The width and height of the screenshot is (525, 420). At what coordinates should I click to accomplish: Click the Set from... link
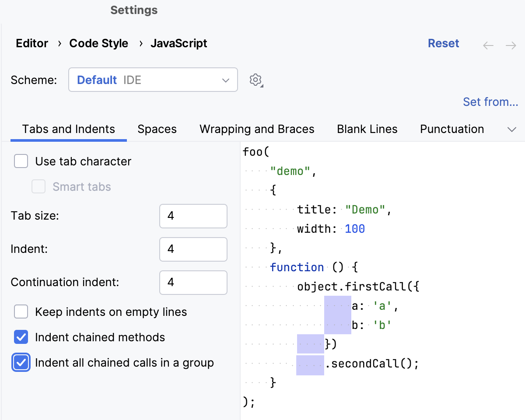(490, 101)
